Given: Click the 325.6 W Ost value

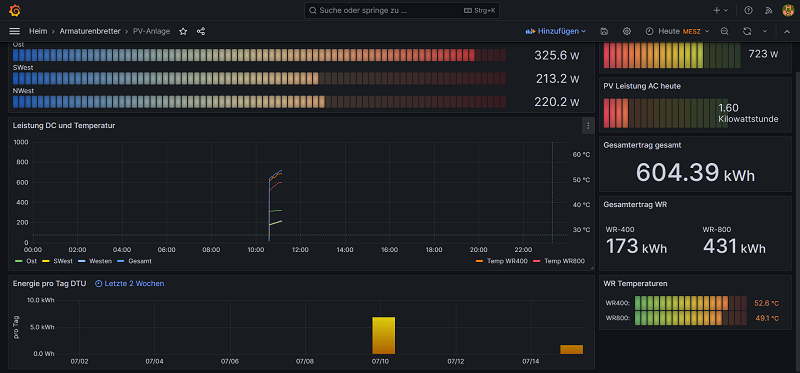Looking at the screenshot, I should tap(557, 55).
